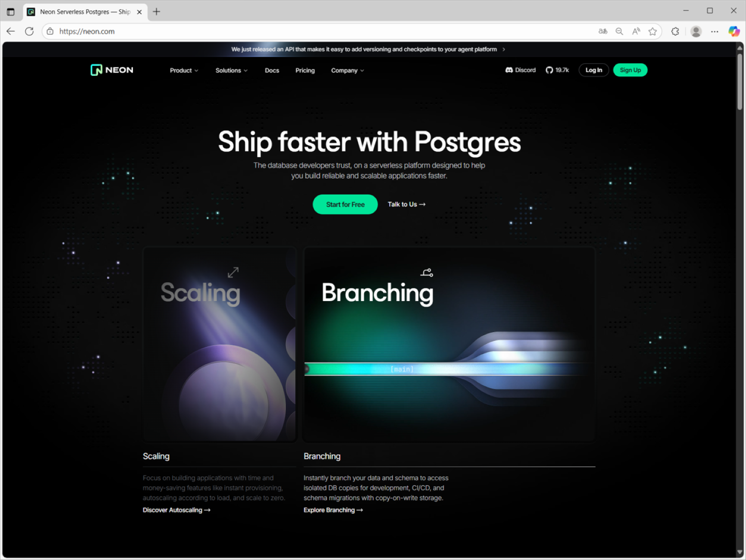The image size is (746, 560).
Task: Expand the Company dropdown menu
Action: tap(348, 71)
